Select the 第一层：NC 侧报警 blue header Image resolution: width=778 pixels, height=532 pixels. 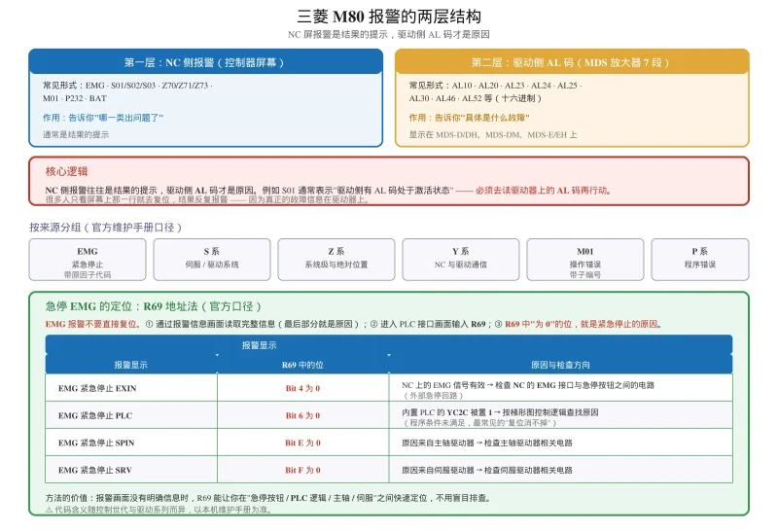[205, 62]
